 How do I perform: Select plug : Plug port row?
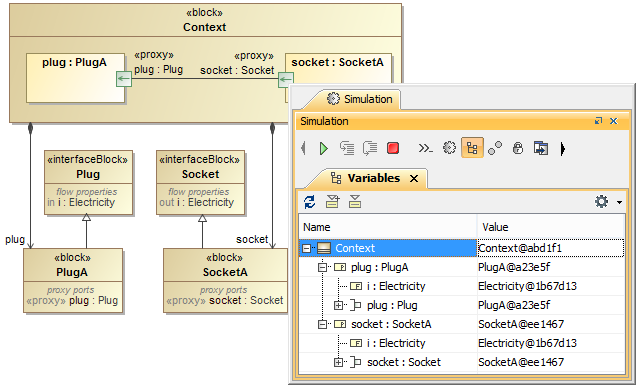coord(462,305)
